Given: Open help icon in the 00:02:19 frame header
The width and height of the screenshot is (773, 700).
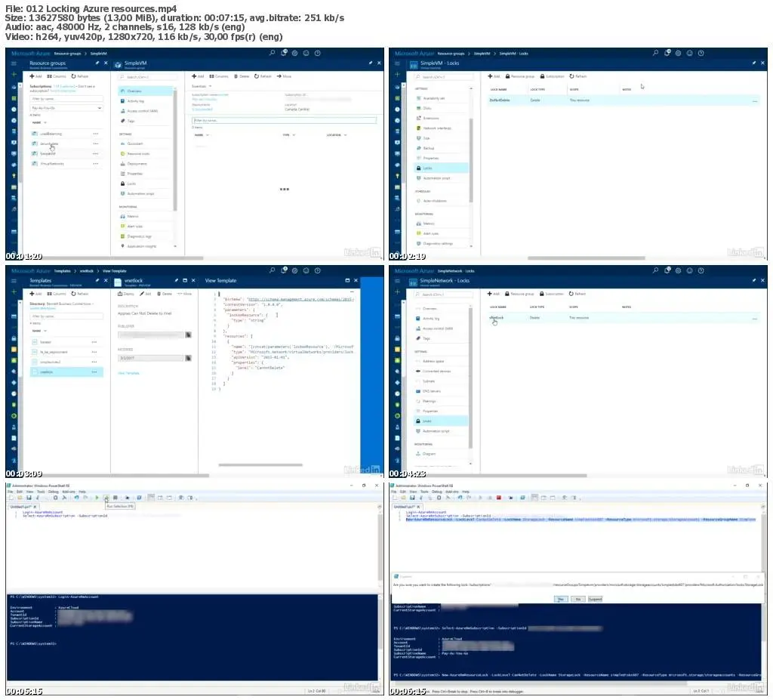Looking at the screenshot, I should point(701,53).
